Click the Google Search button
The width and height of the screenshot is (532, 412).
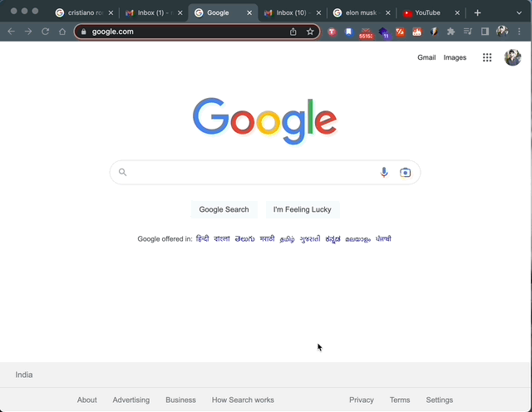pos(224,209)
